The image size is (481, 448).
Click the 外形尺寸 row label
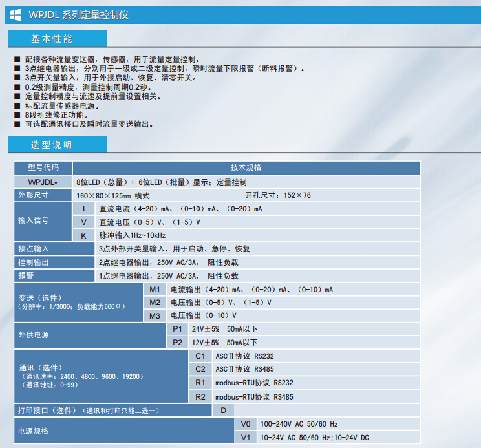pos(34,195)
